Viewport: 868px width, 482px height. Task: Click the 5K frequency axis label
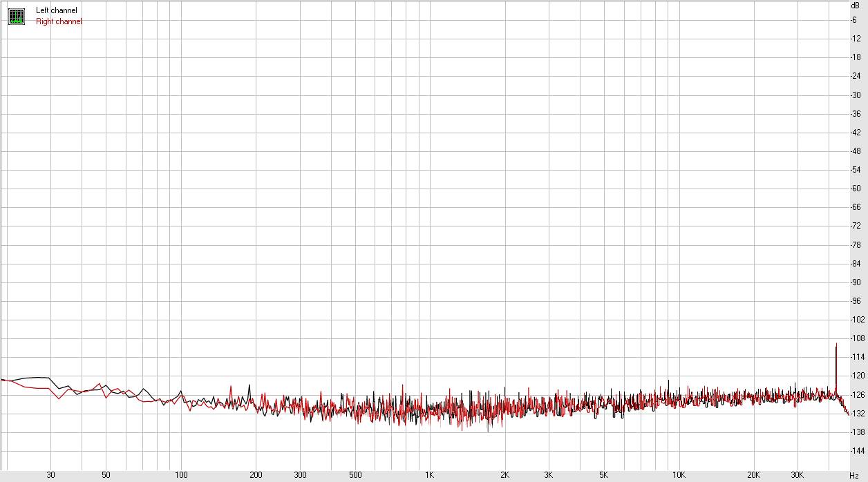pos(603,475)
